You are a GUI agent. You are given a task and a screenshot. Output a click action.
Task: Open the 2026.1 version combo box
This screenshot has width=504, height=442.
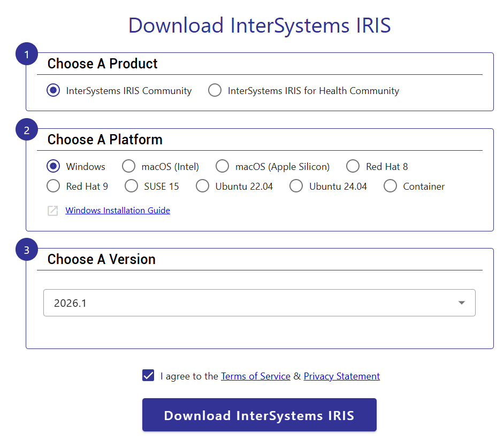(251, 303)
